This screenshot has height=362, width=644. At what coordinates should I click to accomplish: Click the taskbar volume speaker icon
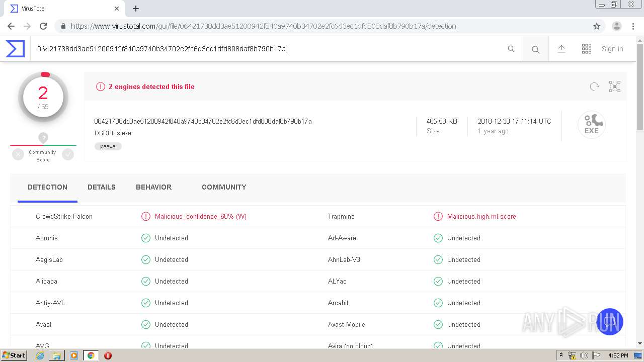(584, 355)
